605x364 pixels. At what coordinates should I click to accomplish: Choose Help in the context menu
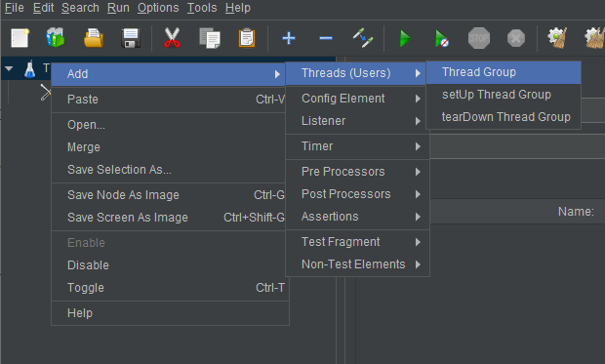tap(170, 313)
